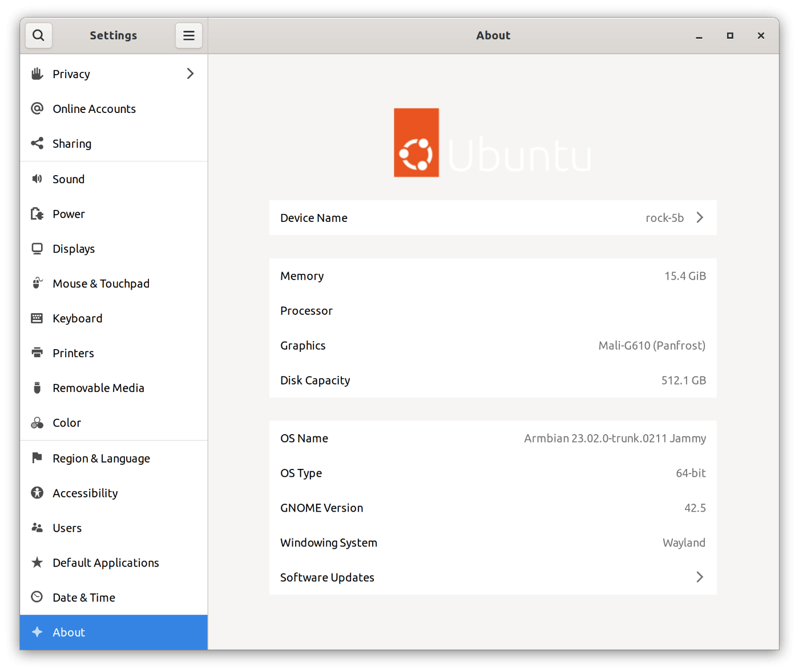Click the Accessibility person icon
This screenshot has height=672, width=799.
[37, 492]
